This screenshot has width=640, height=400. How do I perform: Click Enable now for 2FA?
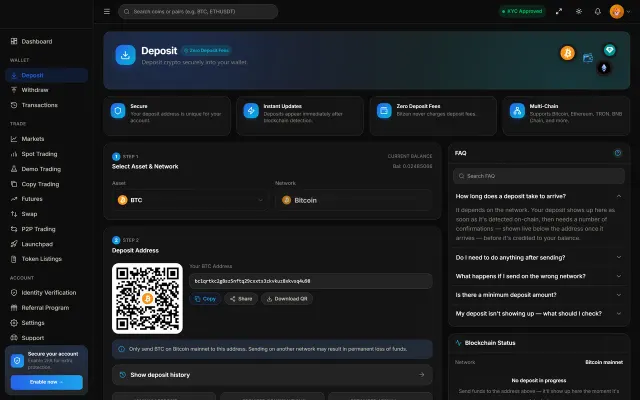(47, 382)
